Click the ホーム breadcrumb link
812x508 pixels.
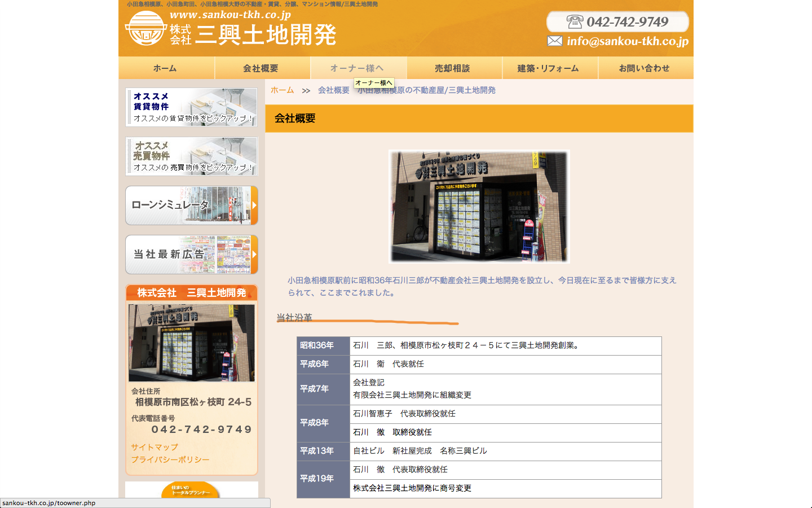coord(282,90)
